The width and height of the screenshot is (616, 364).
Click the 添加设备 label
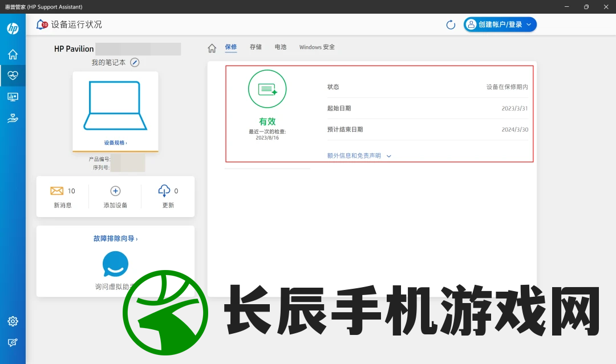click(115, 205)
